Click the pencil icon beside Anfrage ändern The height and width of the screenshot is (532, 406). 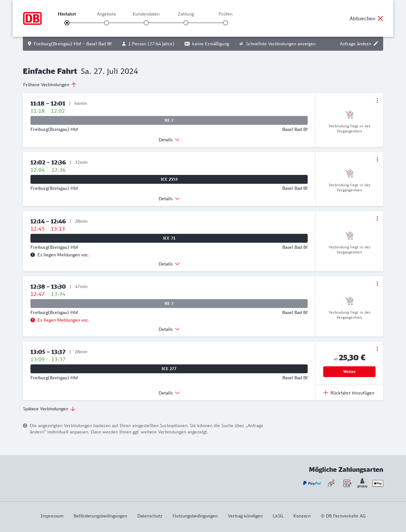pyautogui.click(x=376, y=44)
